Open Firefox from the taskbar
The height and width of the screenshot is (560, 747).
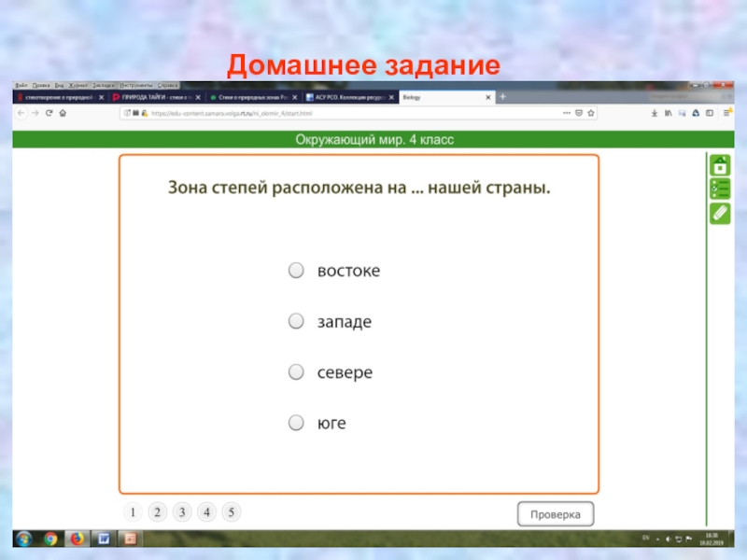(x=77, y=539)
